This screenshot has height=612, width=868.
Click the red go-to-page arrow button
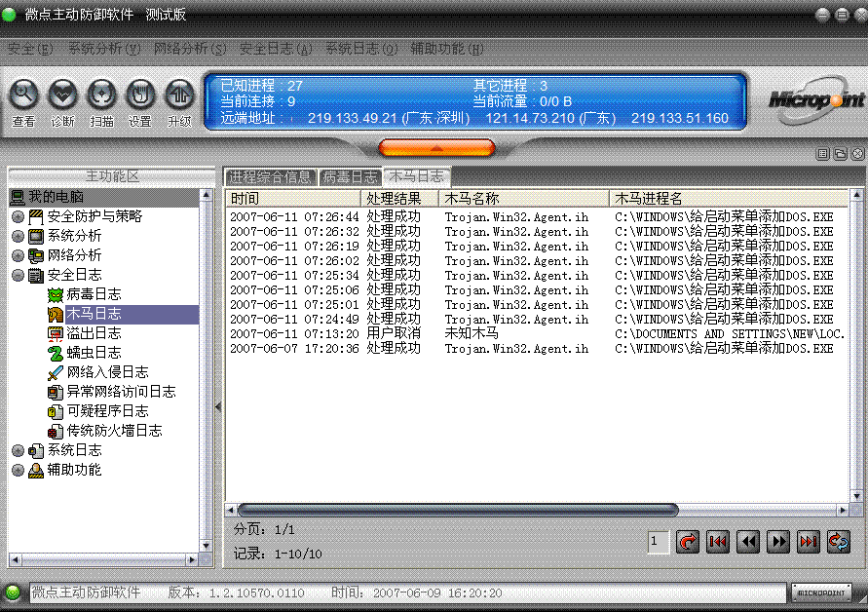click(688, 541)
